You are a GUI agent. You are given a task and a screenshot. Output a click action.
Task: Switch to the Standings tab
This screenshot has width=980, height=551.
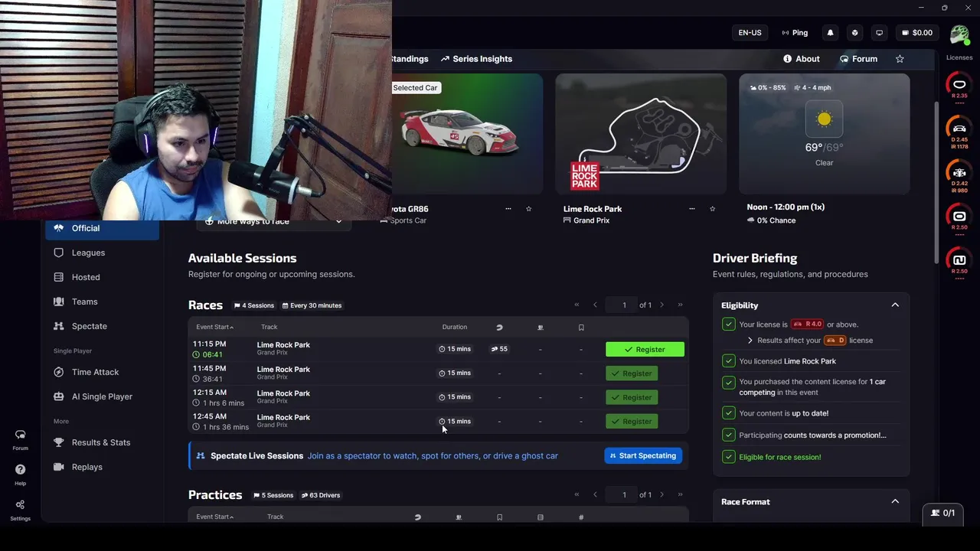coord(410,59)
